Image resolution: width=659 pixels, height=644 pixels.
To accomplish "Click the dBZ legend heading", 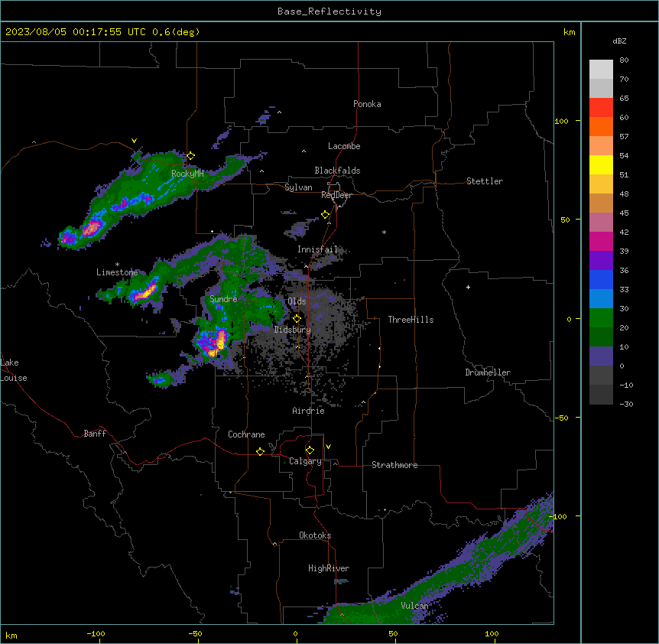I will 619,41.
